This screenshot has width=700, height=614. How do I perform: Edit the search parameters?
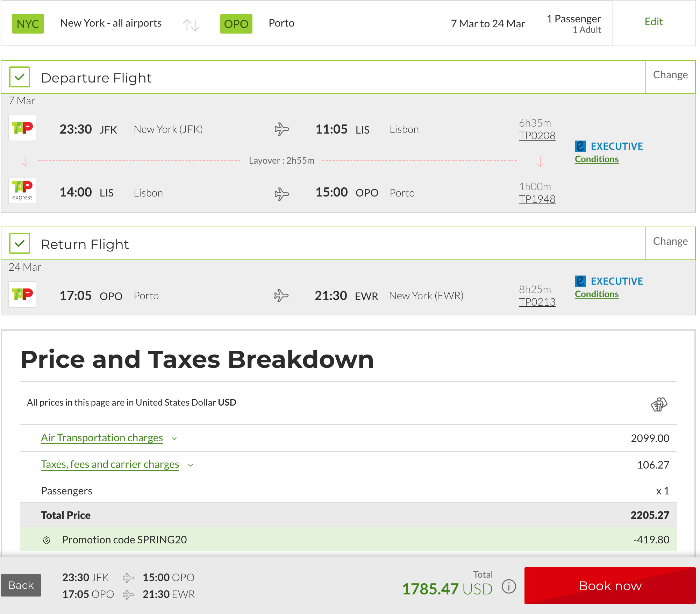653,22
